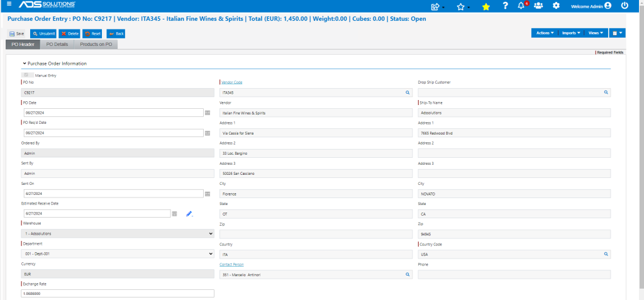Click the yellow favorite star icon
Screen dimensions: 644x300
[486, 6]
